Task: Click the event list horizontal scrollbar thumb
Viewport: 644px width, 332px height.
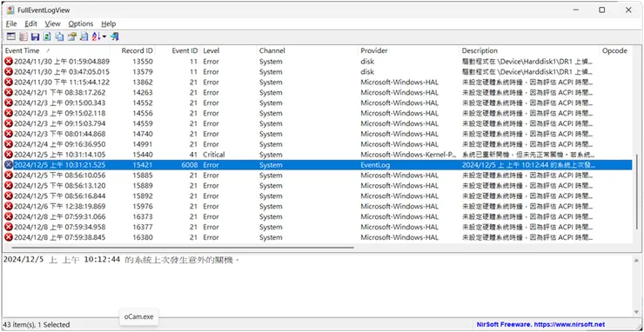Action: click(x=183, y=248)
